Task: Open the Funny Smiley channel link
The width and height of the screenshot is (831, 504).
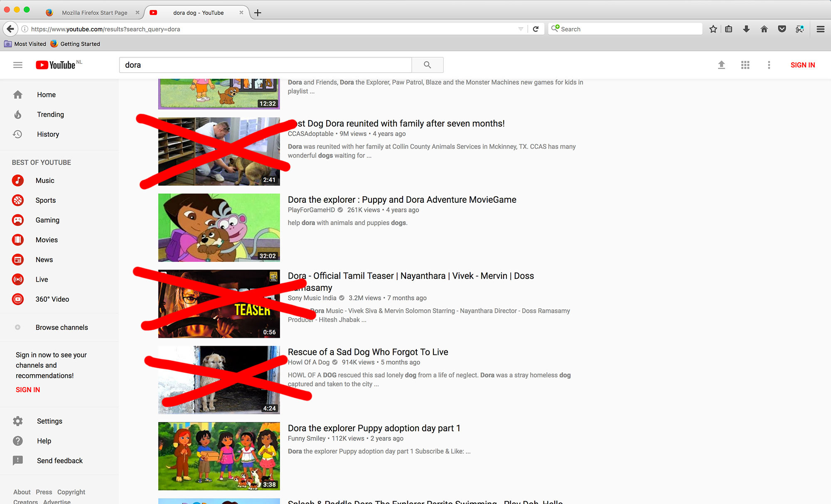Action: click(307, 438)
